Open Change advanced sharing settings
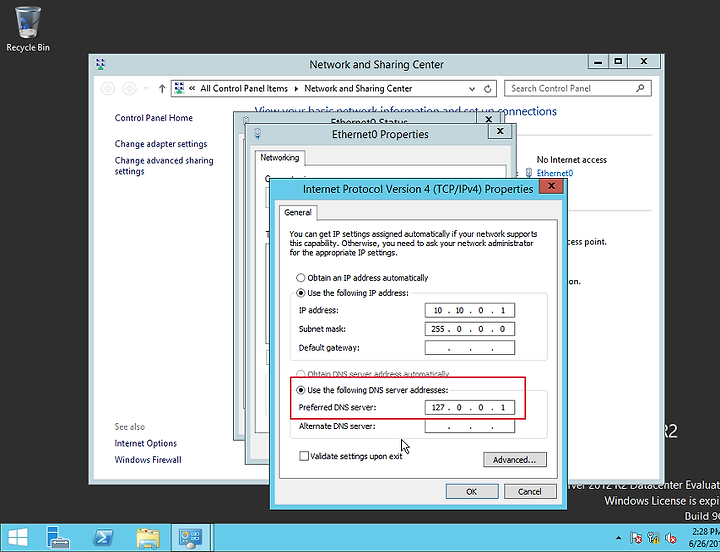Screen dimensions: 720x552 click(x=164, y=166)
